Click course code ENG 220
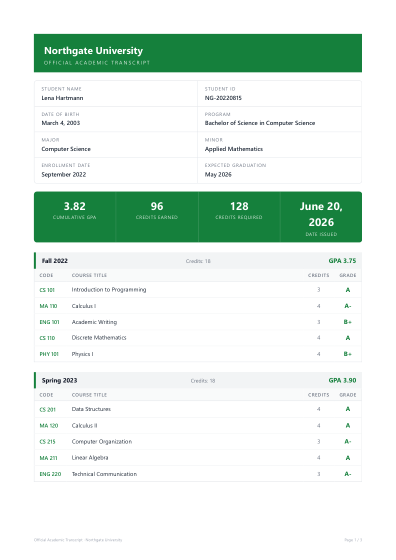 [x=50, y=474]
